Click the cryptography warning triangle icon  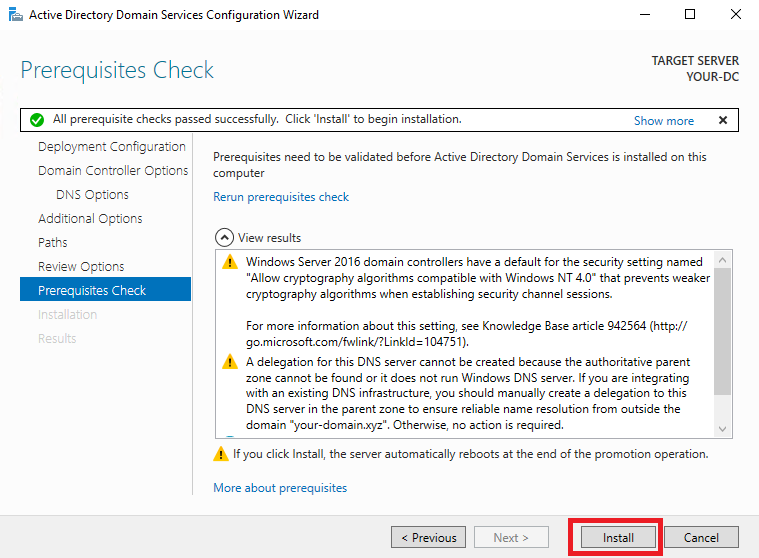point(230,262)
